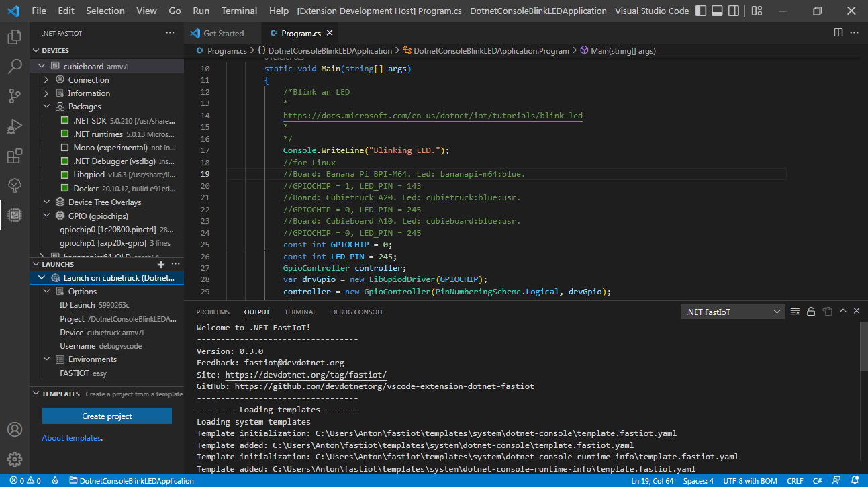Open the File menu

click(39, 11)
